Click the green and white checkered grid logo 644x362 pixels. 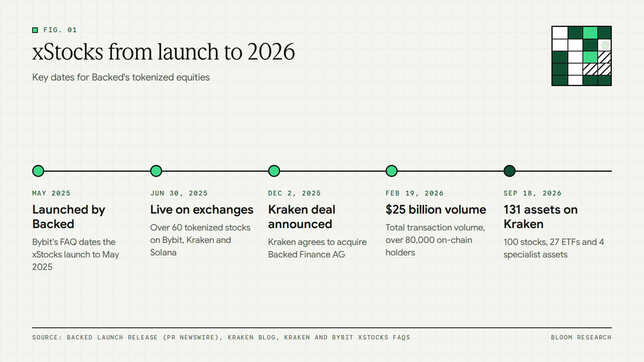pos(582,56)
